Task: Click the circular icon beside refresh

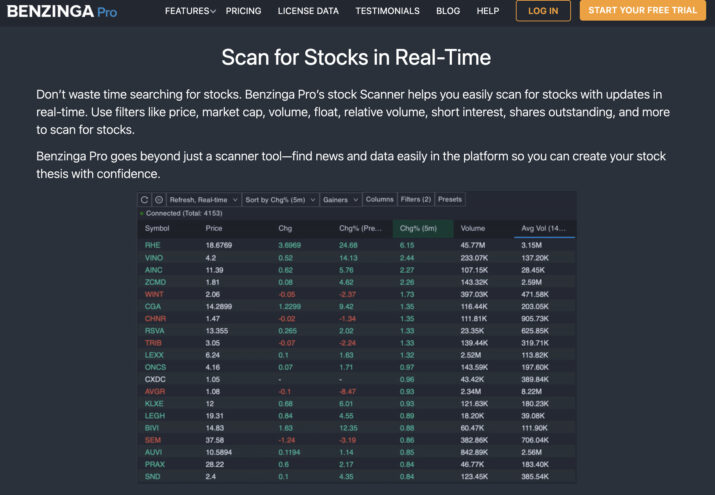Action: 159,200
